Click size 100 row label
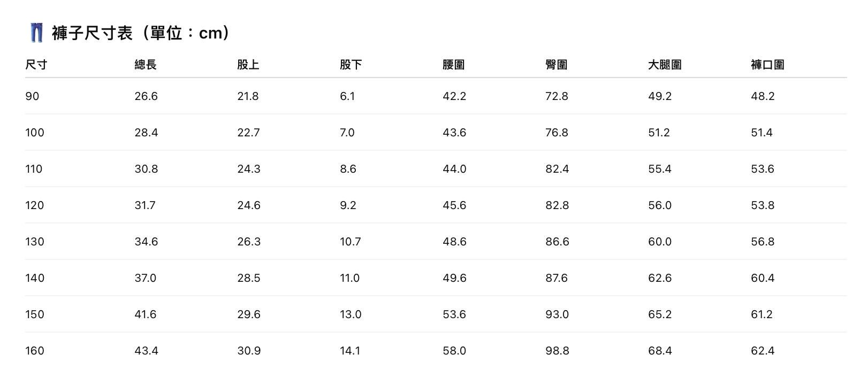The image size is (868, 385). (x=35, y=133)
